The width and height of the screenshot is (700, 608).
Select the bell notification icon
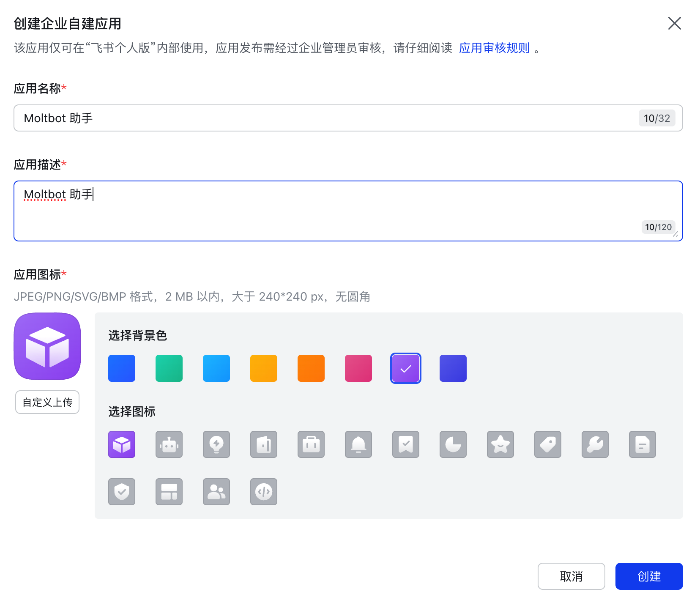pos(358,444)
